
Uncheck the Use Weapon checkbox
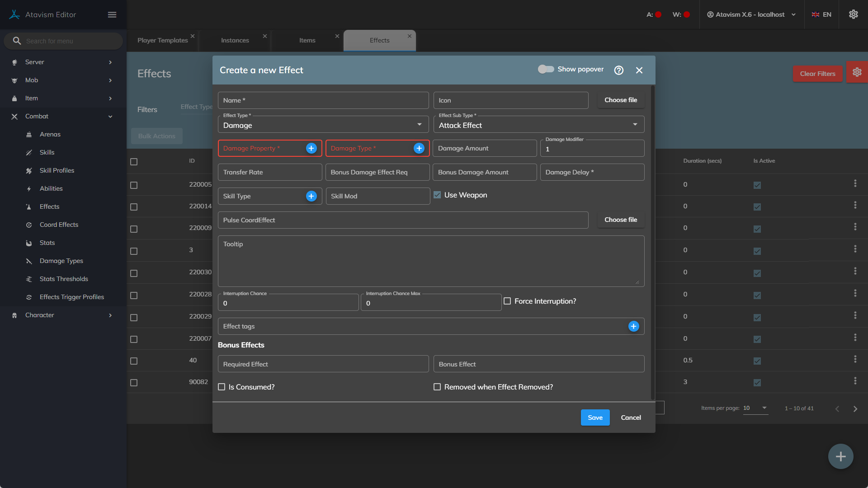coord(437,195)
